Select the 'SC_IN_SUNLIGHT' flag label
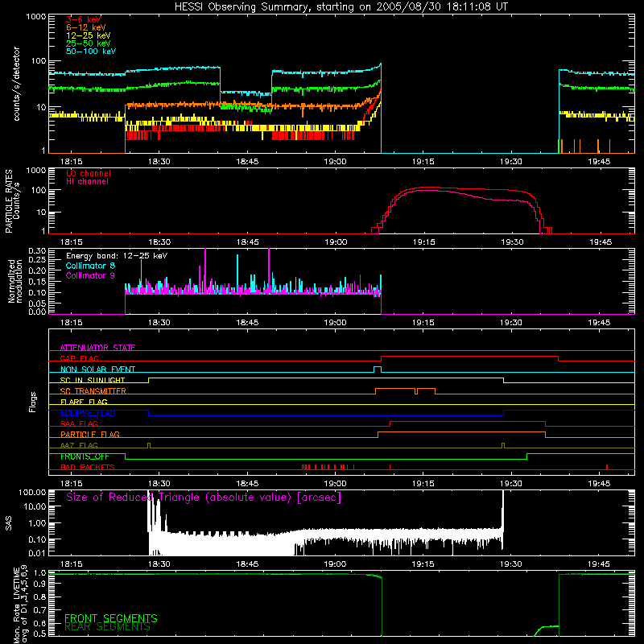 [x=93, y=380]
